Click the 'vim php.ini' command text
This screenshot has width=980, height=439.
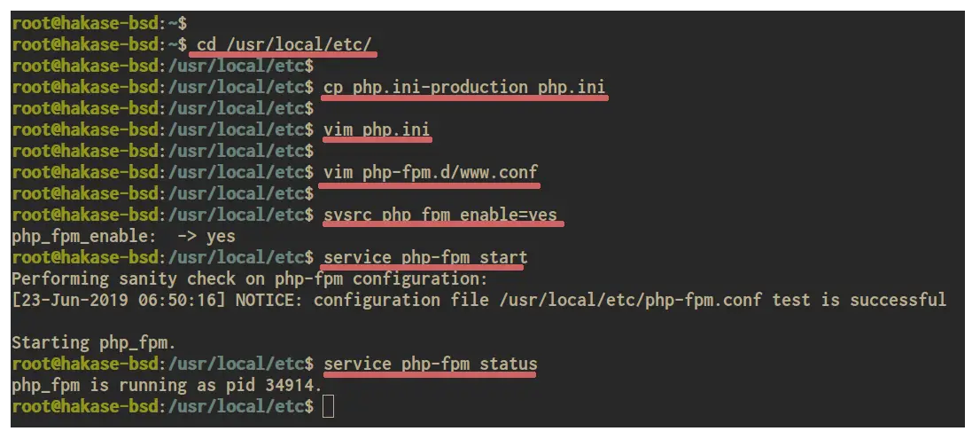(x=377, y=129)
